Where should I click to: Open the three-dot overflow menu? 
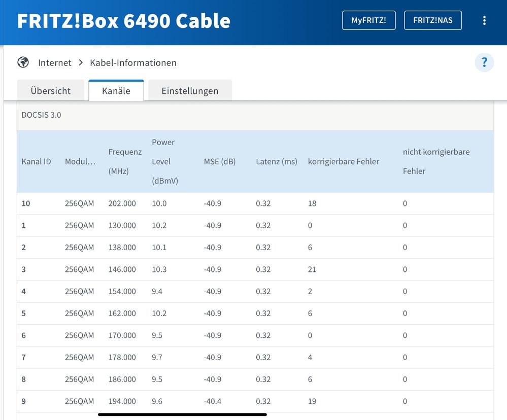(x=484, y=20)
